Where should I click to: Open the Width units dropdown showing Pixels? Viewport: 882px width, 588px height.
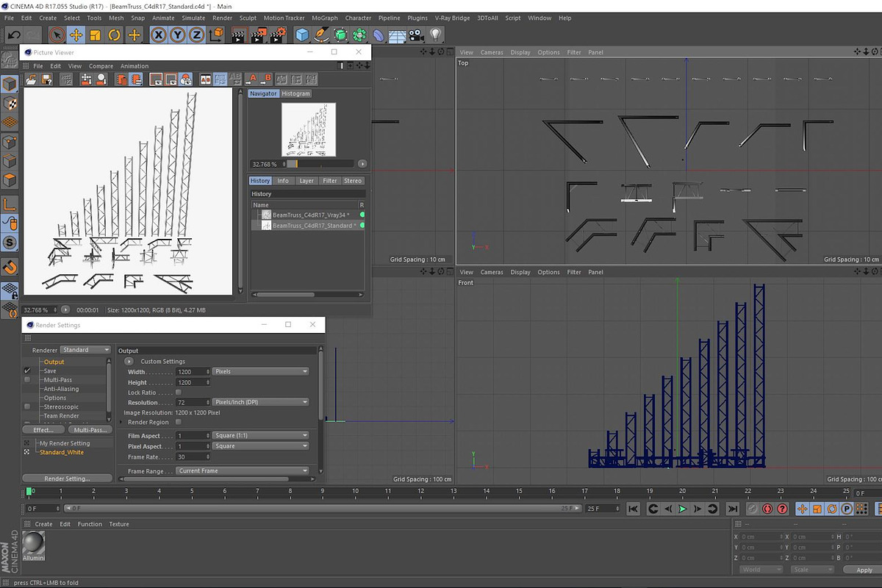[261, 372]
